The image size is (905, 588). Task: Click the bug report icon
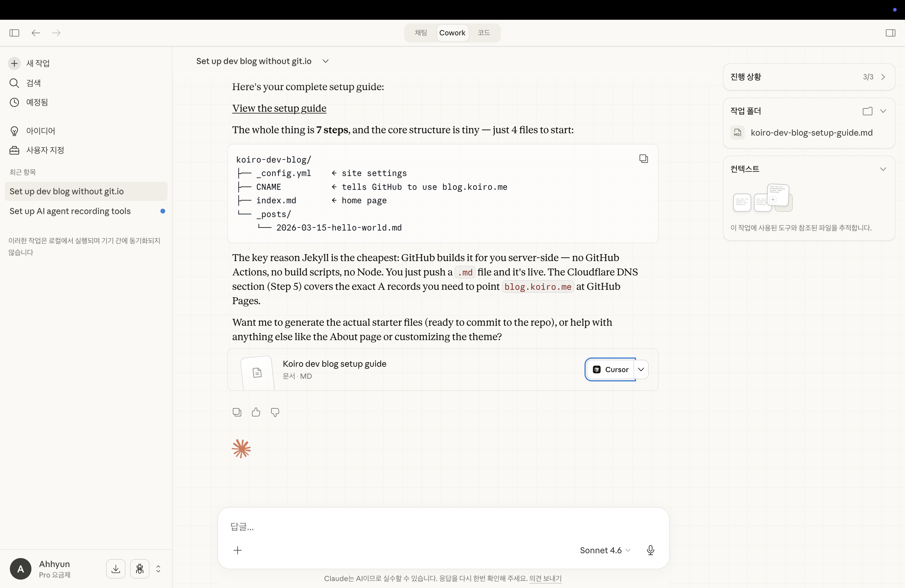139,569
